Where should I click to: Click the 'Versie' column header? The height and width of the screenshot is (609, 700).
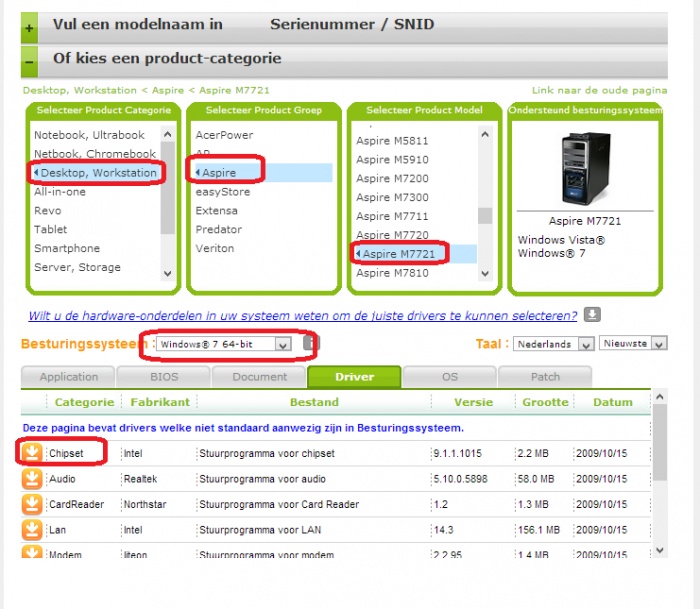474,402
